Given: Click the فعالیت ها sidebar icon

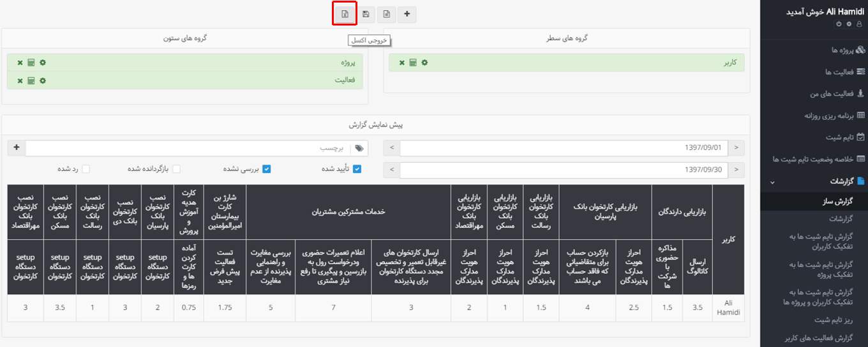Looking at the screenshot, I should [x=860, y=71].
